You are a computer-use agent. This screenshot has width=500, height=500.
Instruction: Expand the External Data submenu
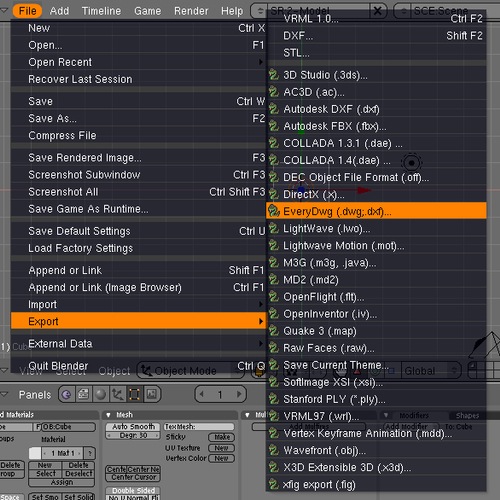click(x=139, y=343)
